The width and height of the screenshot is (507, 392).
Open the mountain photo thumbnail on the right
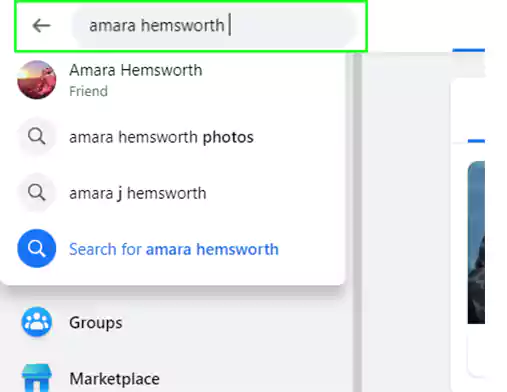point(476,242)
